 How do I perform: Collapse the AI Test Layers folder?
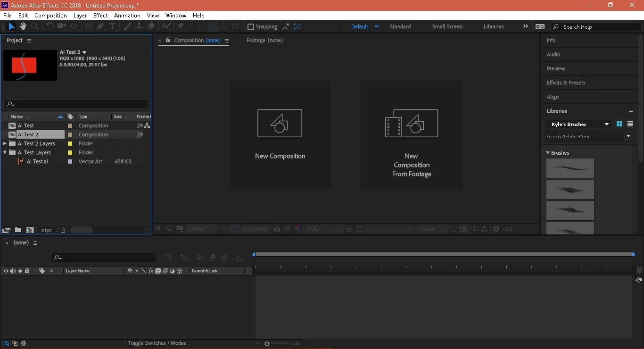5,152
